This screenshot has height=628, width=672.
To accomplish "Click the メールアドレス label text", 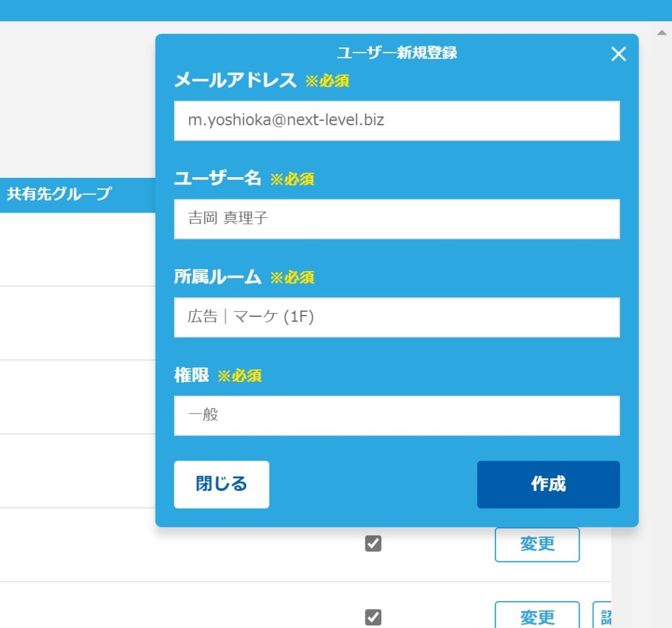I will coord(235,81).
